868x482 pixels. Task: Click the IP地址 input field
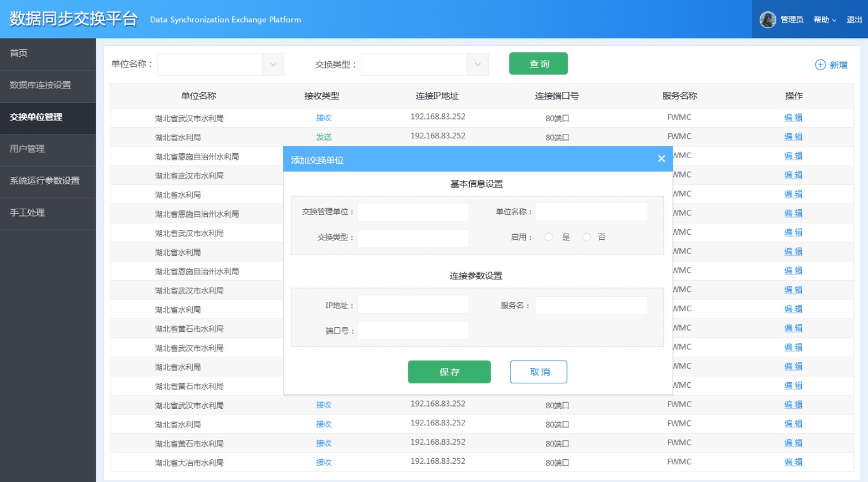(x=412, y=304)
